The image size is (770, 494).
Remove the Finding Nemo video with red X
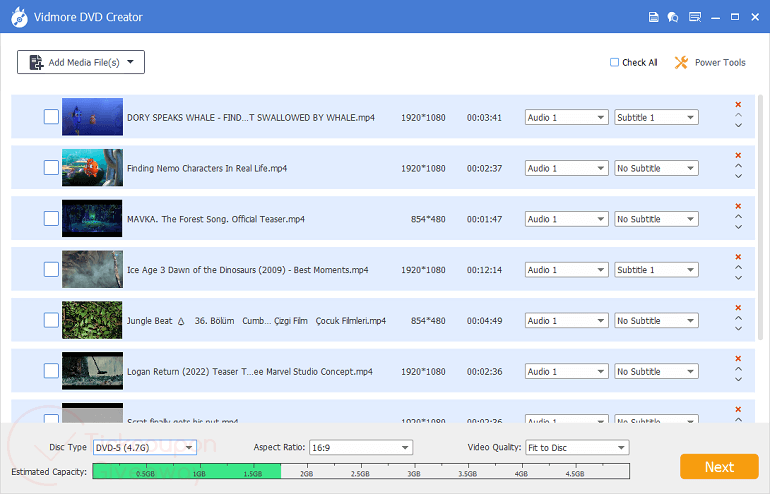[738, 155]
